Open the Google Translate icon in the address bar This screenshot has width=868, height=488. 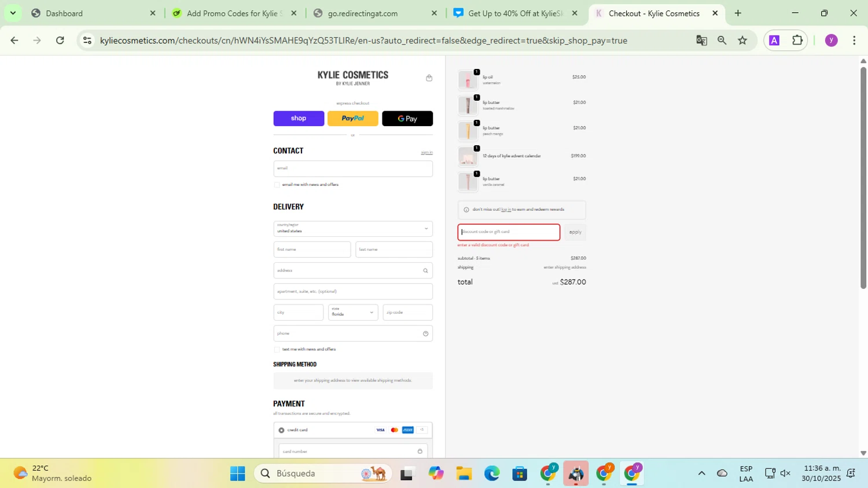701,41
